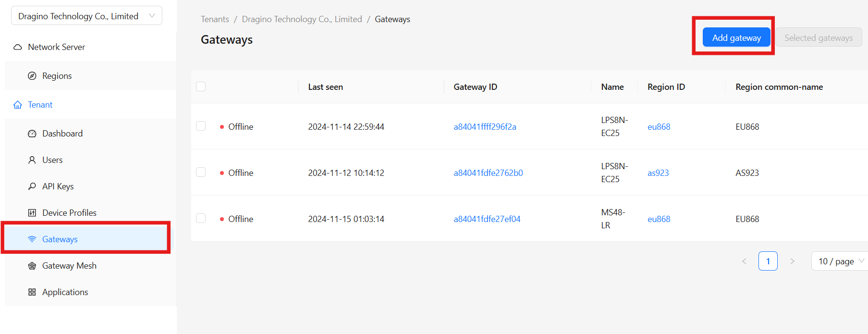Click the Tenant home icon
868x334 pixels.
pos(18,105)
